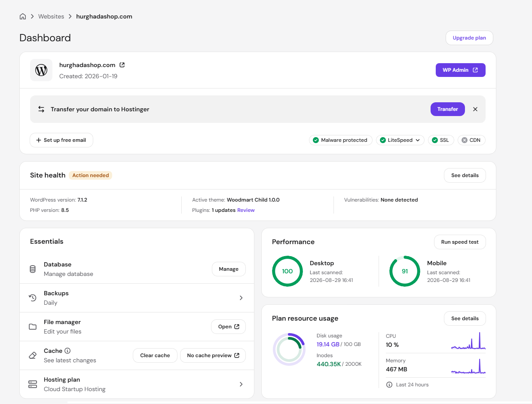Open WP Admin panel
The image size is (532, 404).
point(461,70)
